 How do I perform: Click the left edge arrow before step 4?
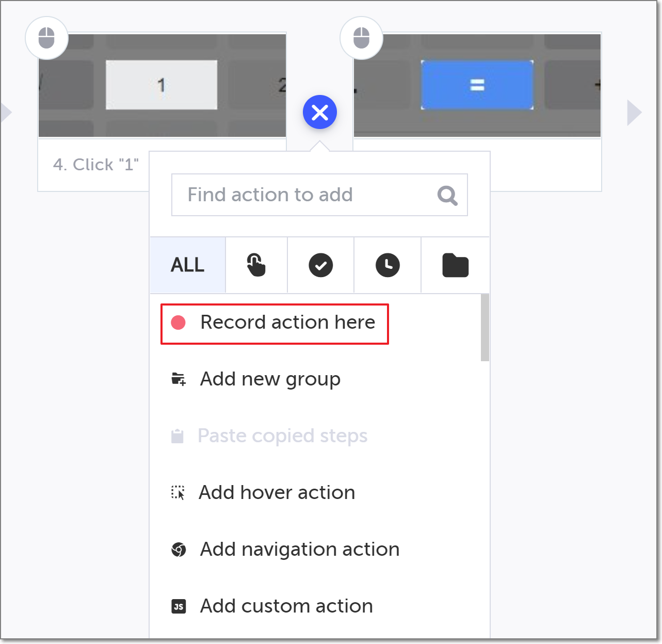pos(6,112)
